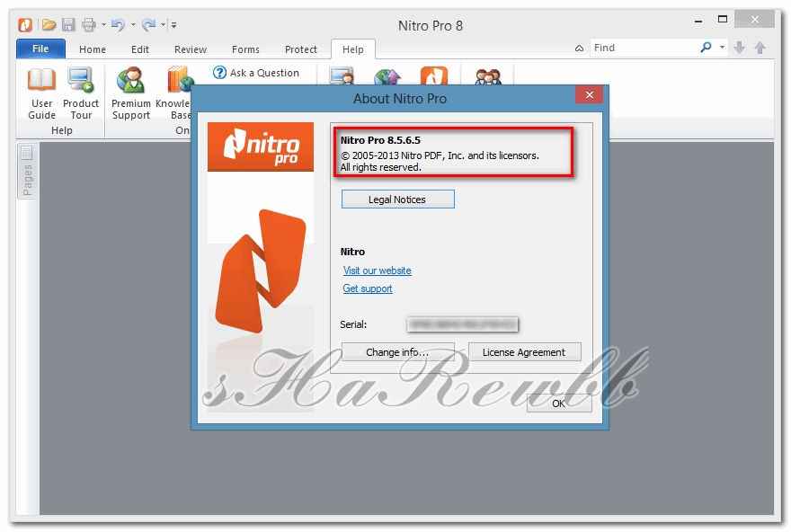Follow the Visit our website link

pos(377,270)
